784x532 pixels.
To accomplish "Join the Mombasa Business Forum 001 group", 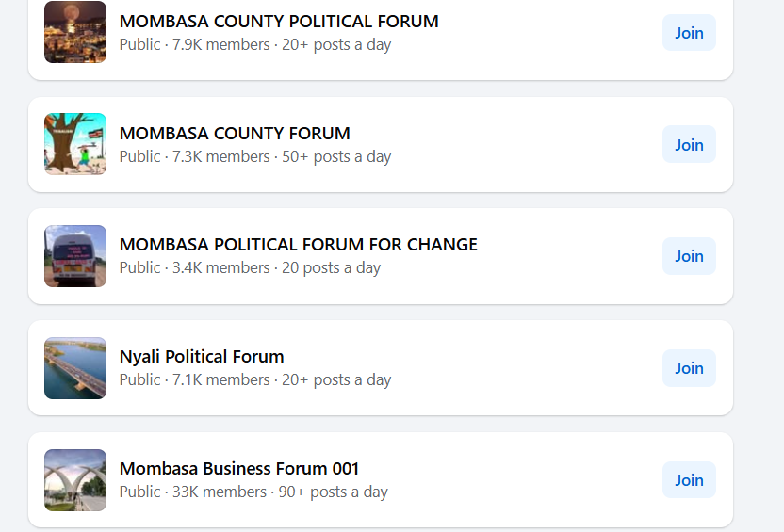I will (689, 480).
